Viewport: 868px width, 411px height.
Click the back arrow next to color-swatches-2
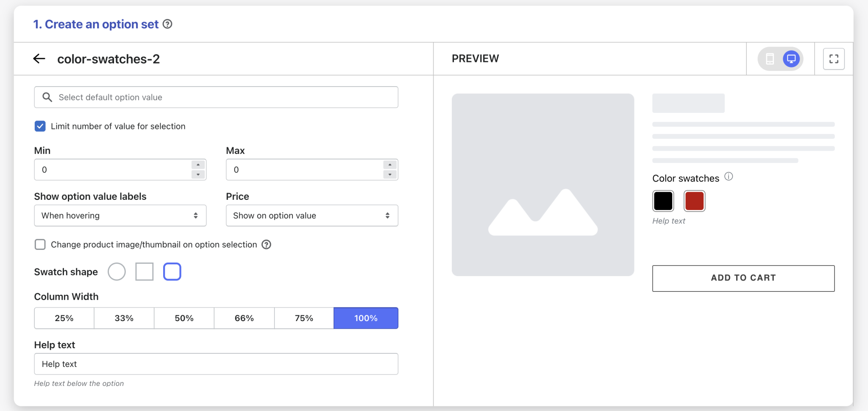click(x=39, y=59)
